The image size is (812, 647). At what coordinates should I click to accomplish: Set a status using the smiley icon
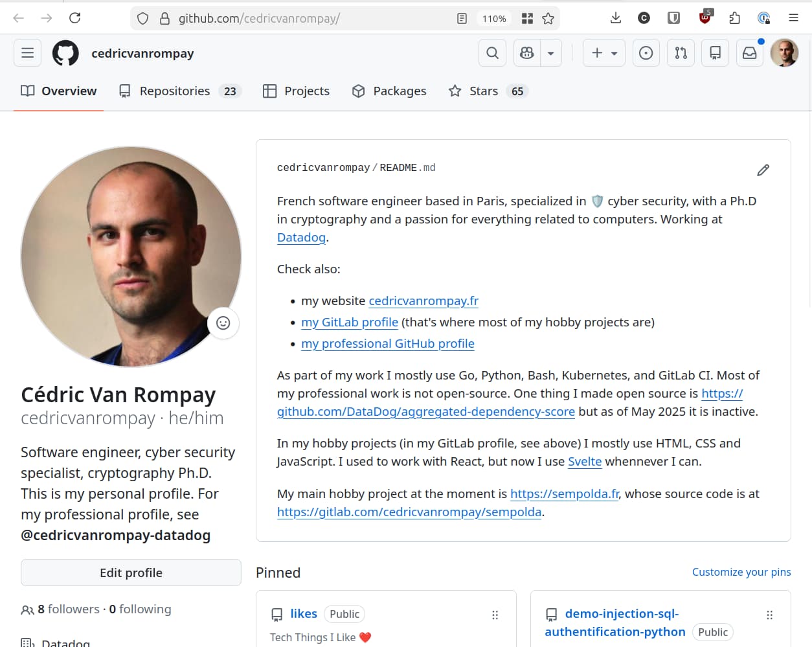(223, 323)
